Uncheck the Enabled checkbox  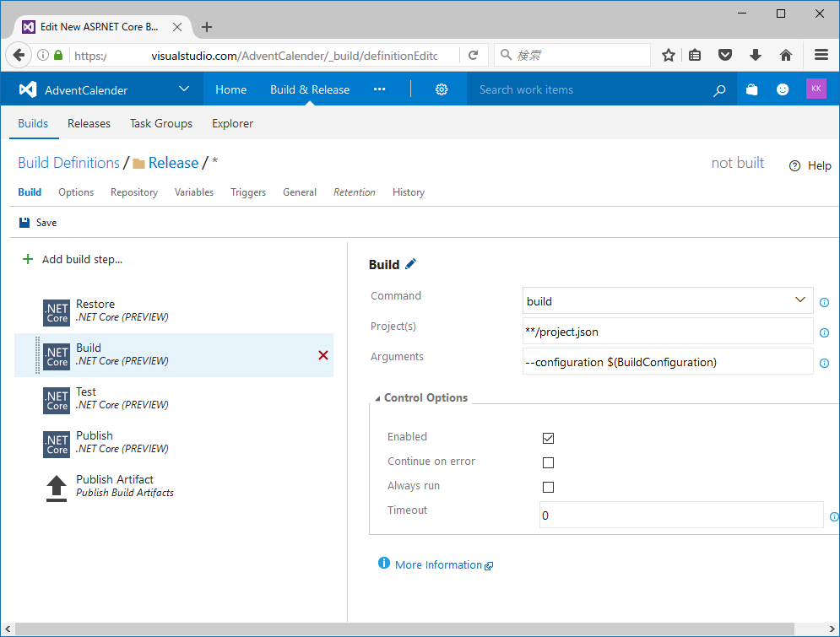[548, 438]
